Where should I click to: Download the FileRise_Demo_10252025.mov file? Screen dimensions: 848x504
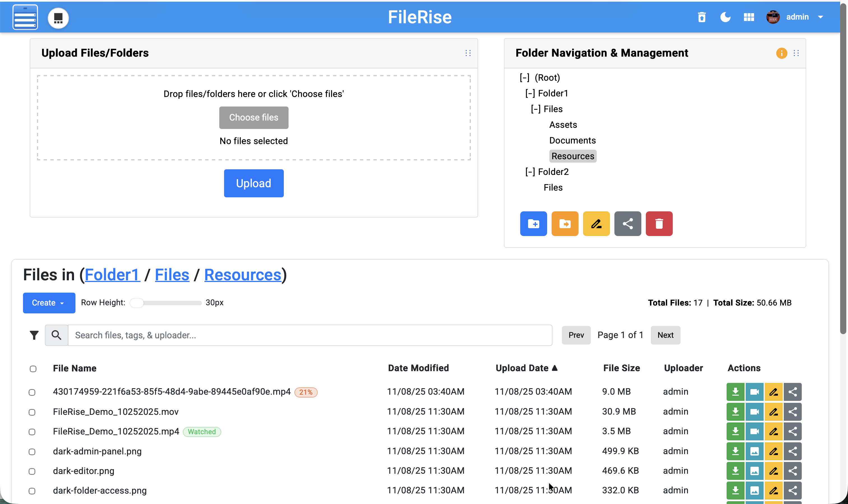coord(735,411)
